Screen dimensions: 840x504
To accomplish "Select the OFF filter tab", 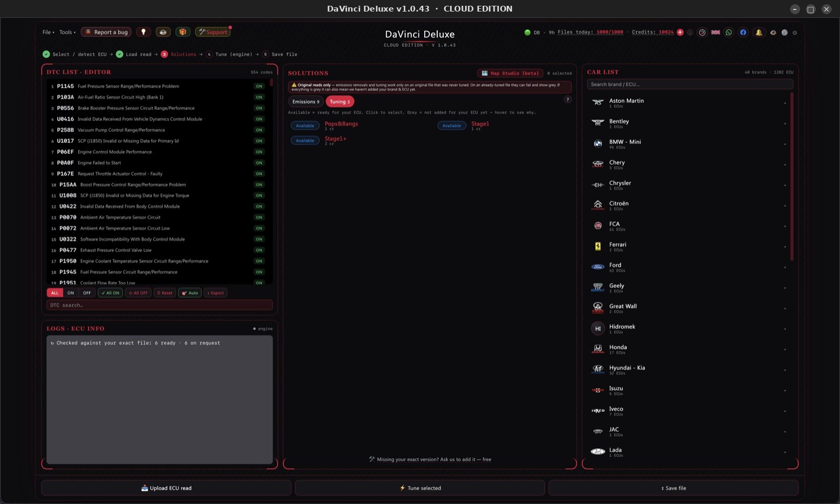I will tap(87, 293).
